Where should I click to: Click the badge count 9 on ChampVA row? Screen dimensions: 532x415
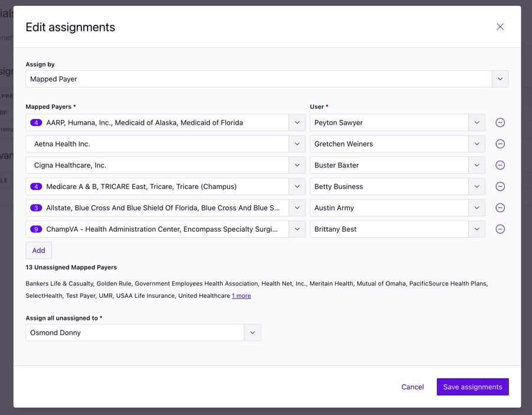pyautogui.click(x=36, y=229)
